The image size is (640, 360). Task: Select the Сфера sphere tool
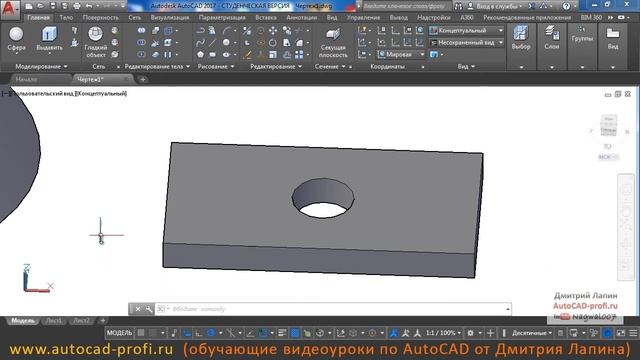tap(16, 39)
